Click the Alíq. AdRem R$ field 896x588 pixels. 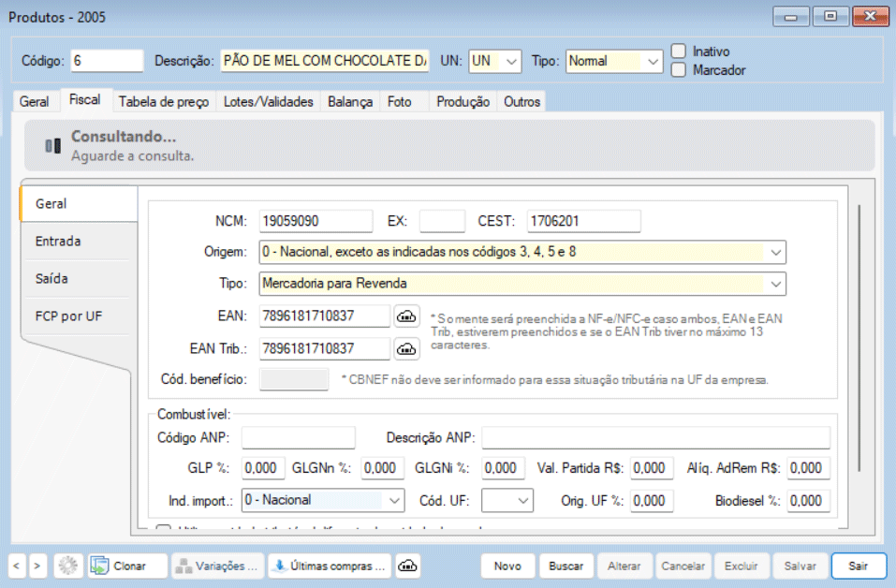point(808,468)
